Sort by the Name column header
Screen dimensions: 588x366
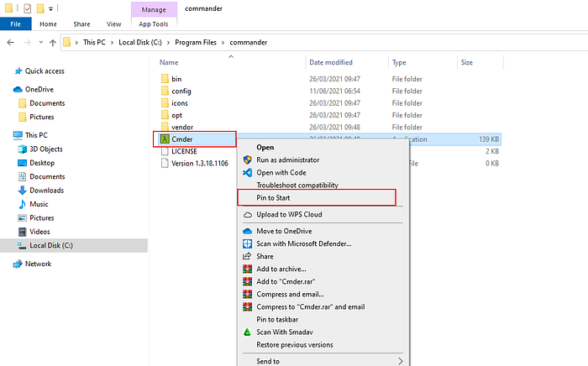point(169,63)
